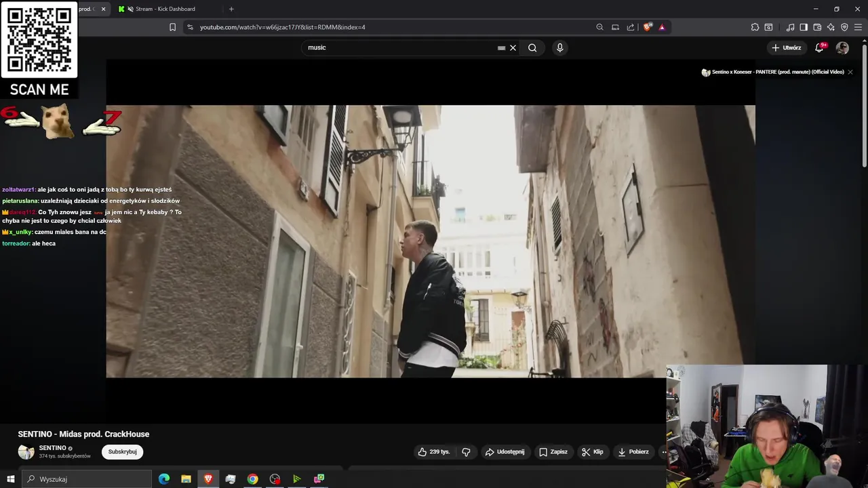Open the Extensions puzzle icon

click(x=755, y=27)
